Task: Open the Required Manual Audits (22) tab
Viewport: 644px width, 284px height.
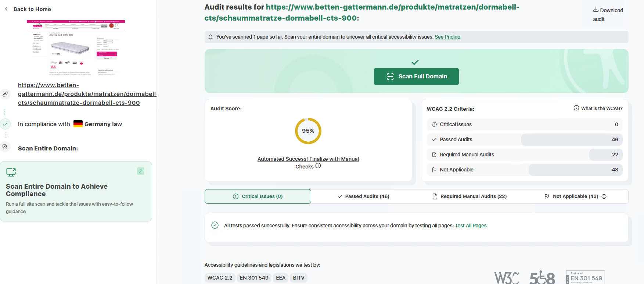Action: 469,196
